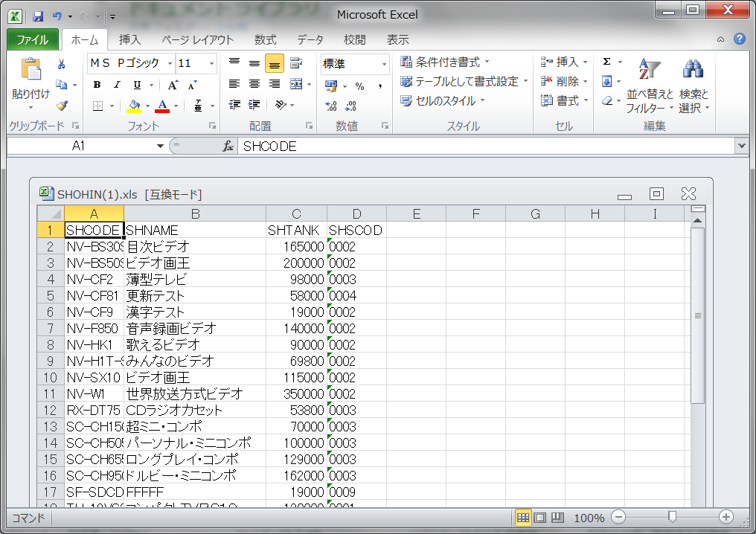The image size is (756, 534).
Task: Apply percent style
Action: pos(359,86)
